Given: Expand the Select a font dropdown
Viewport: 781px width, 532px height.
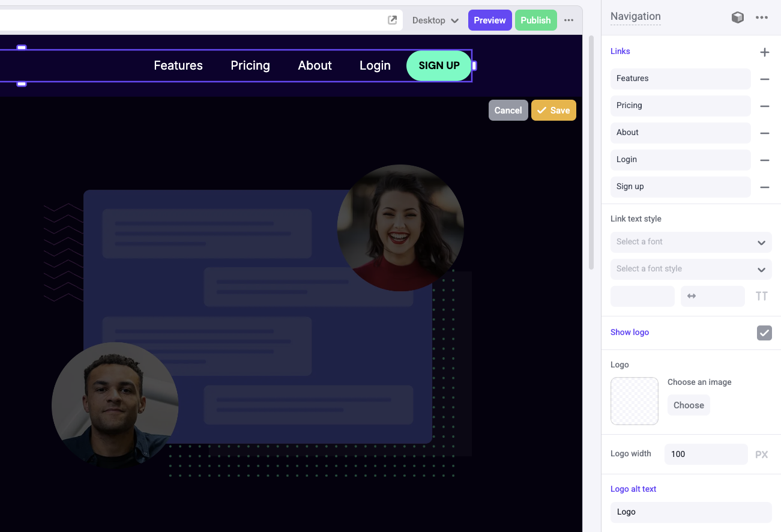Looking at the screenshot, I should [x=691, y=242].
